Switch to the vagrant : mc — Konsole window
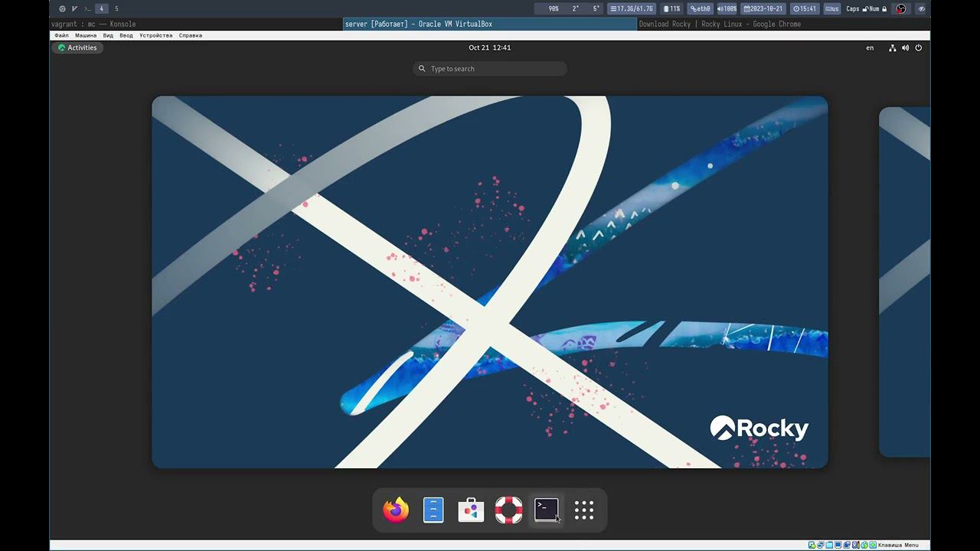 click(197, 24)
